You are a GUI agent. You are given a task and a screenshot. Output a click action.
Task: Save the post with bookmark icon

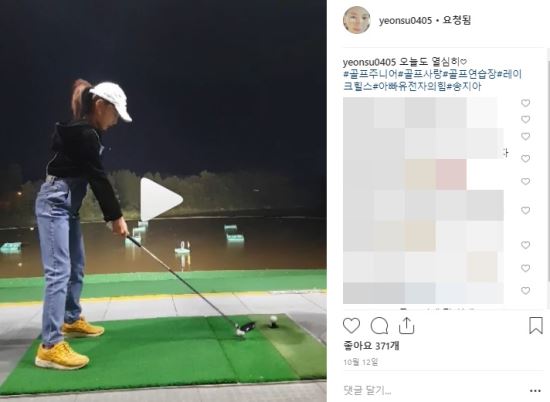(536, 326)
